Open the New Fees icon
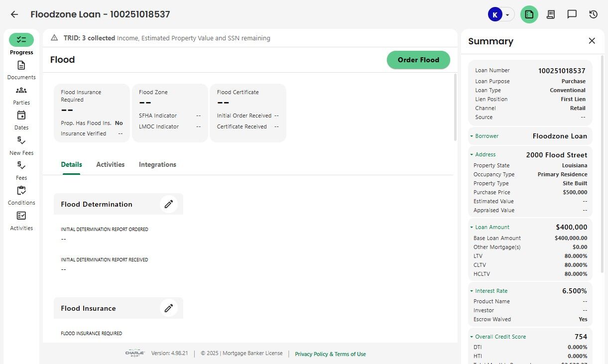 (21, 141)
